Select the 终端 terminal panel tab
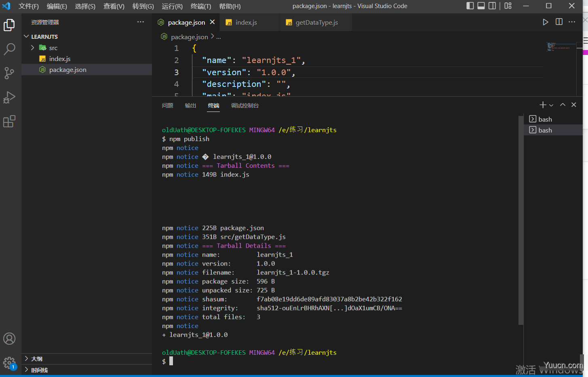 (213, 105)
